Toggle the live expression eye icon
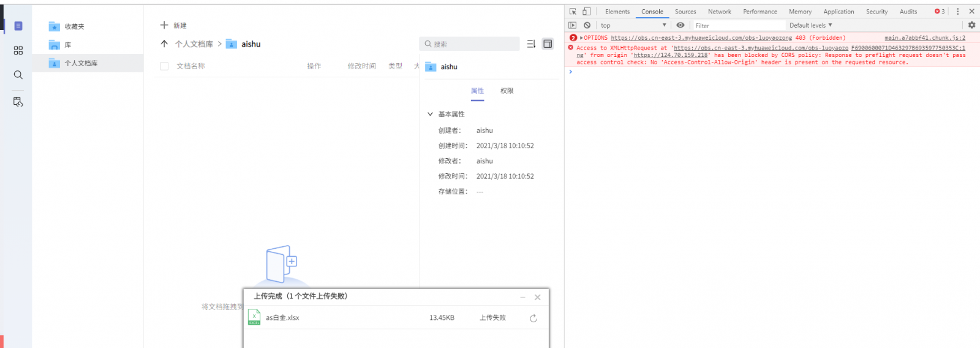The height and width of the screenshot is (348, 980). pos(680,25)
